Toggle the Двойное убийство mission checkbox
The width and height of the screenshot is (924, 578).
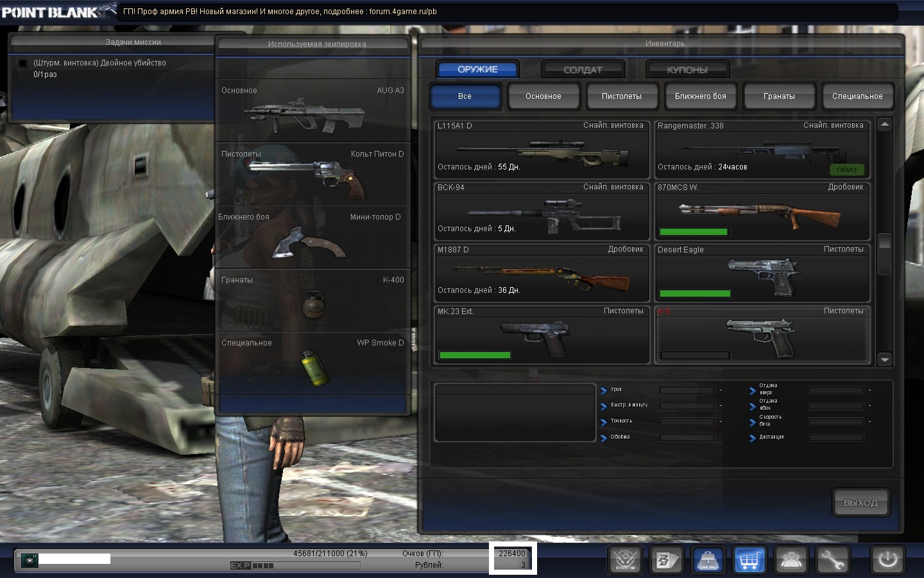[23, 63]
